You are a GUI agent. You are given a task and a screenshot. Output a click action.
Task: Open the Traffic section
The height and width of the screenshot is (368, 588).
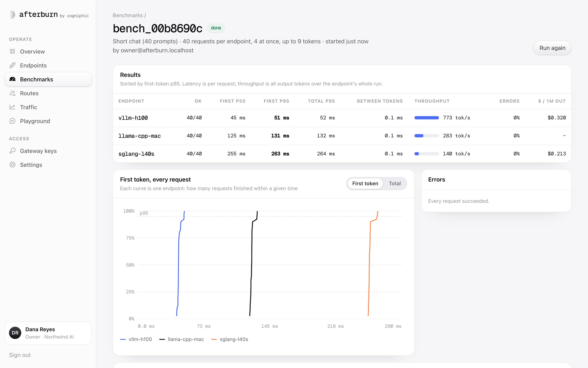pos(48,107)
